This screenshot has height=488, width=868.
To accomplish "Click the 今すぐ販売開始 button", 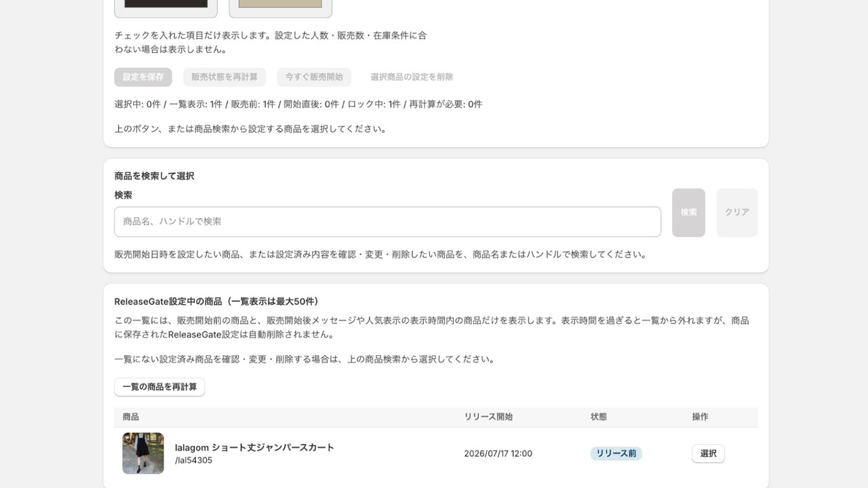I will (x=314, y=77).
